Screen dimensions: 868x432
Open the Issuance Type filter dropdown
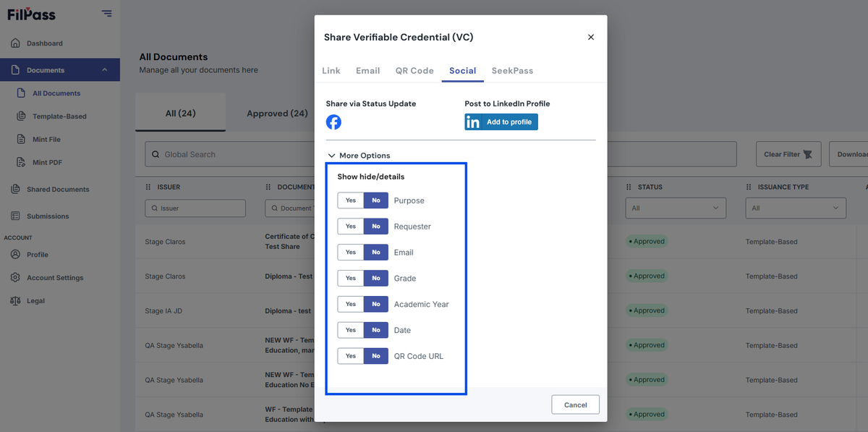pos(796,208)
